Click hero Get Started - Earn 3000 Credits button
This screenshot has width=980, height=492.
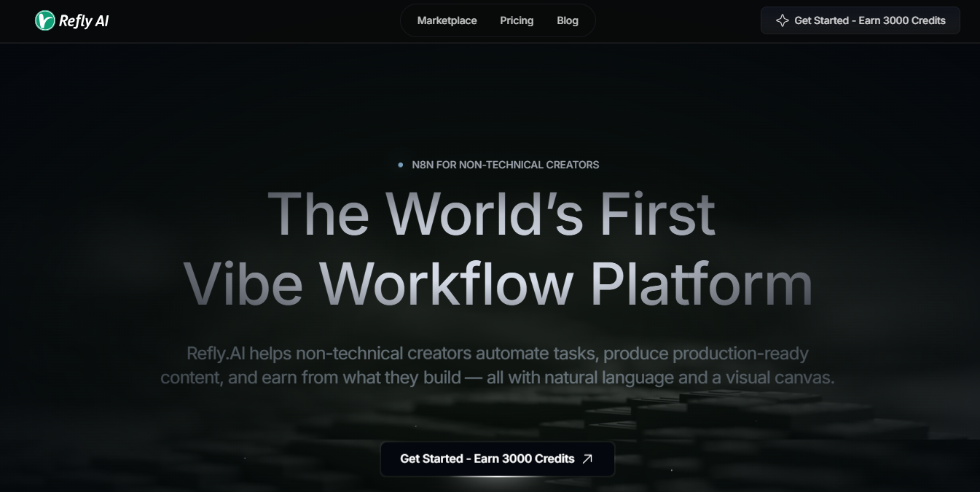click(x=498, y=459)
